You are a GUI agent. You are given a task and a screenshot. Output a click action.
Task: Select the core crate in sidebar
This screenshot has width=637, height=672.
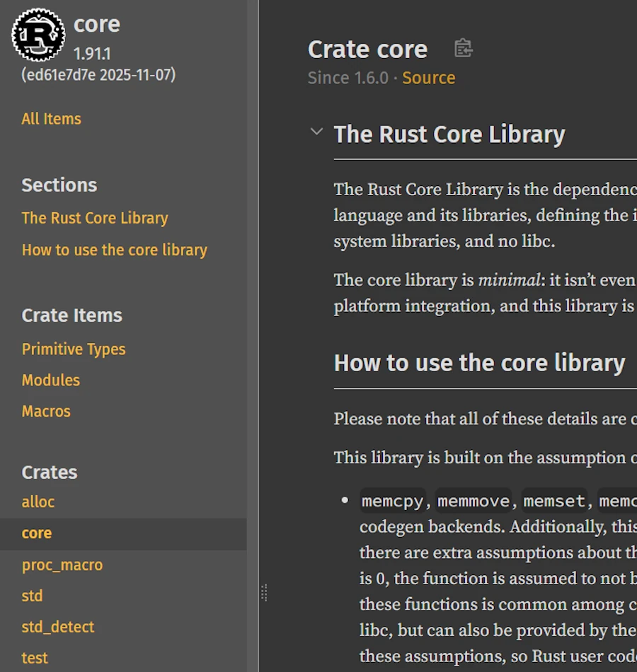[x=37, y=533]
